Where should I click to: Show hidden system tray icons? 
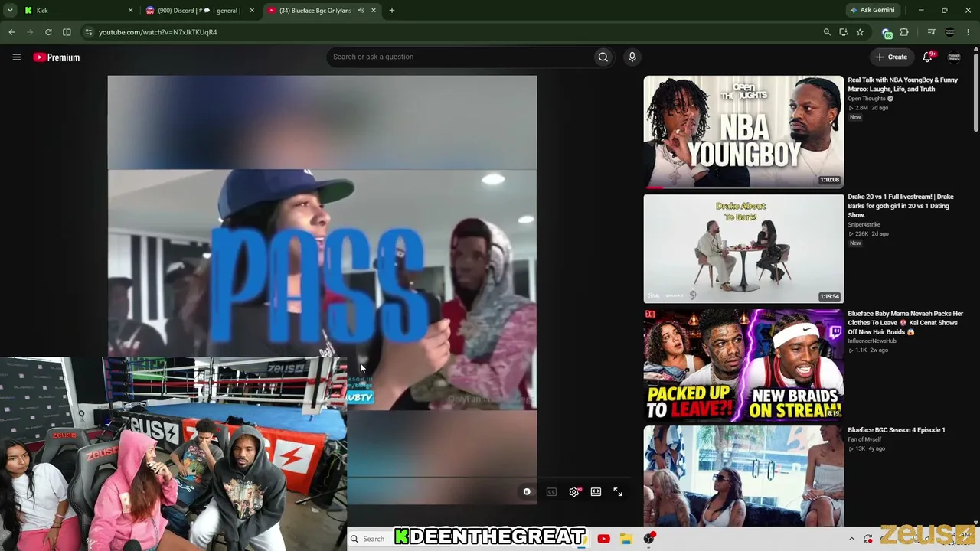point(851,539)
